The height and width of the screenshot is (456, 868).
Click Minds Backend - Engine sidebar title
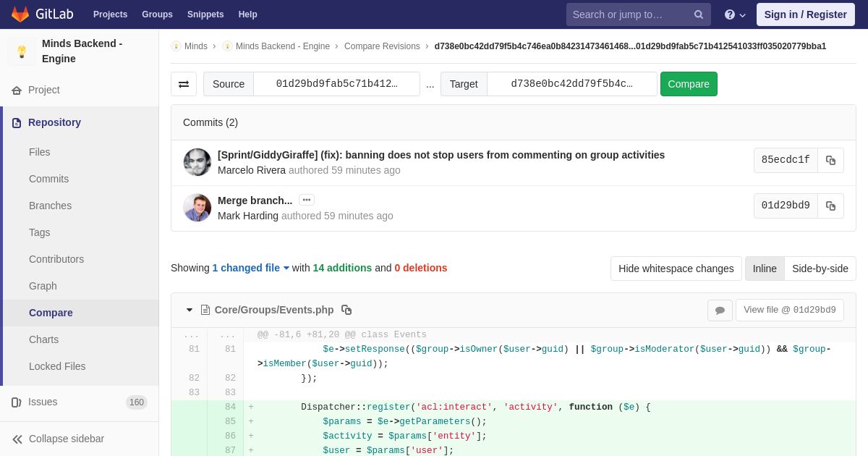[82, 51]
